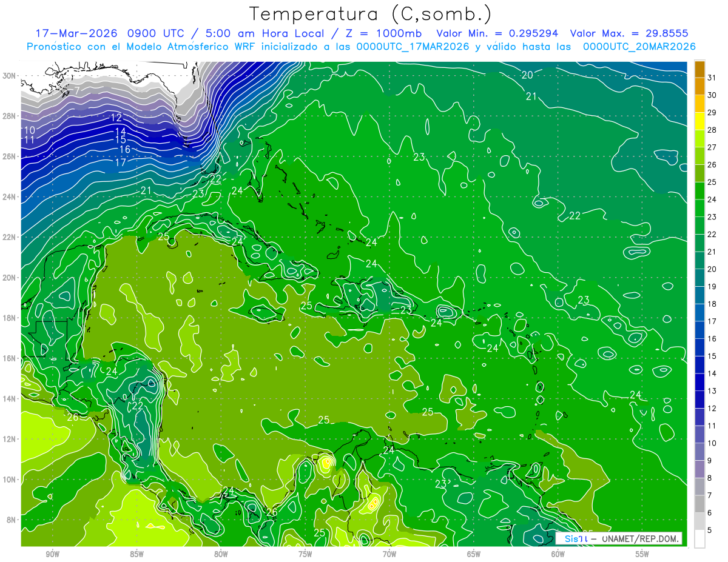Click the '8' value on the color legend
This screenshot has height=562, width=728.
pos(710,478)
